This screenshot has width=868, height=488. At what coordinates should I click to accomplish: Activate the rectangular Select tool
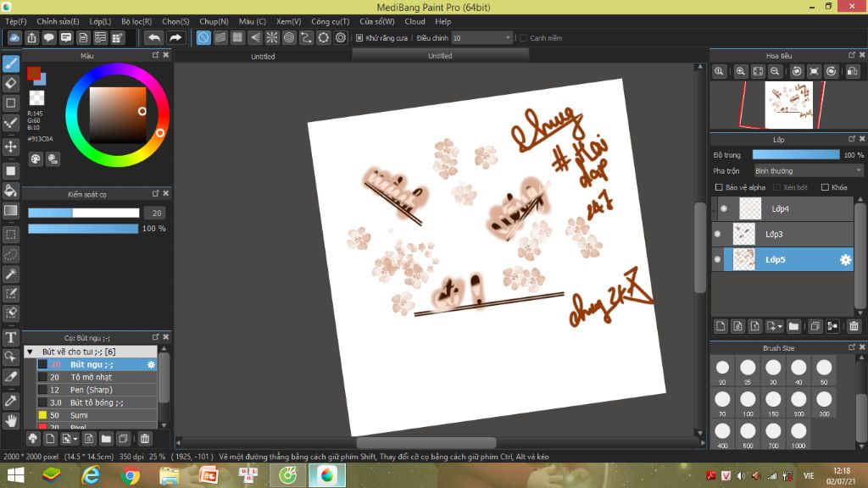pyautogui.click(x=11, y=235)
